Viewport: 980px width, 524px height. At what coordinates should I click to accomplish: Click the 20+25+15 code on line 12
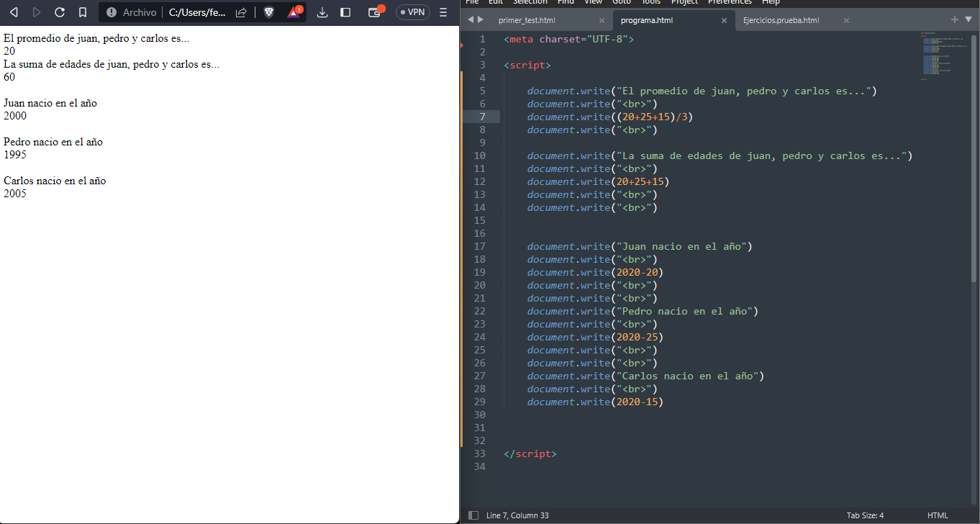tap(640, 181)
